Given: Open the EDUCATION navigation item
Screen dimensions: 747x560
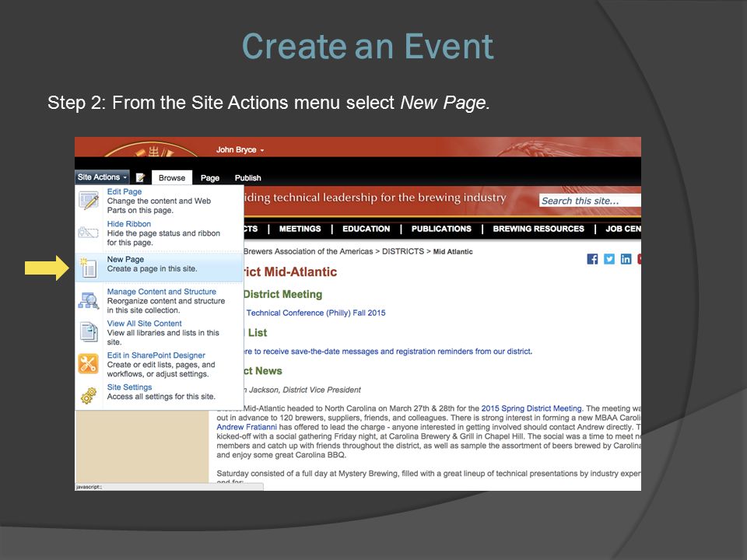Looking at the screenshot, I should (x=366, y=229).
